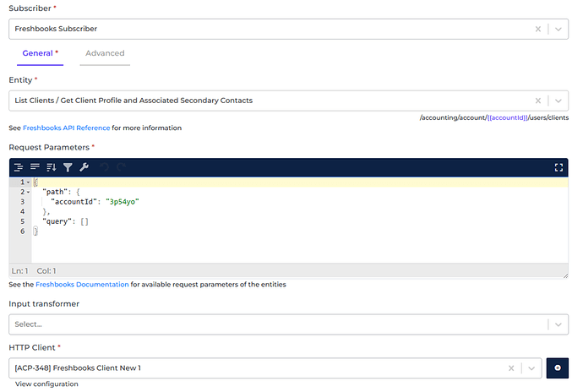Screen dimensions: 583x392
Task: Collapse the "path" object on line 2
Action: tap(28, 193)
